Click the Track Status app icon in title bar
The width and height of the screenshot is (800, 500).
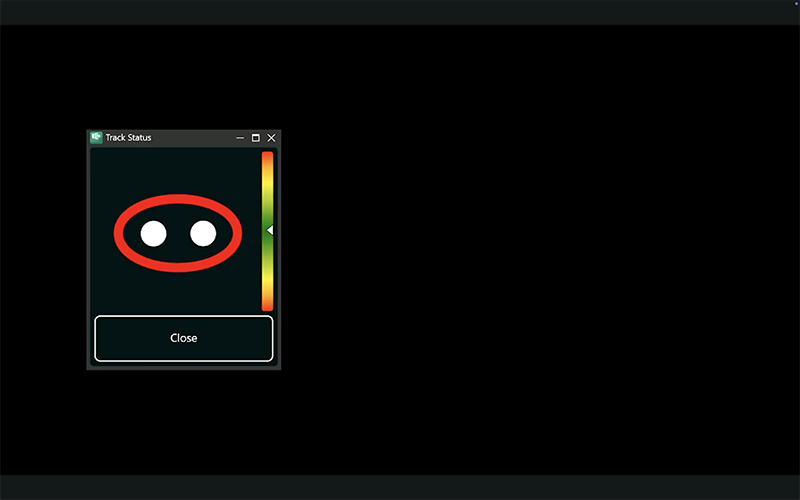96,137
